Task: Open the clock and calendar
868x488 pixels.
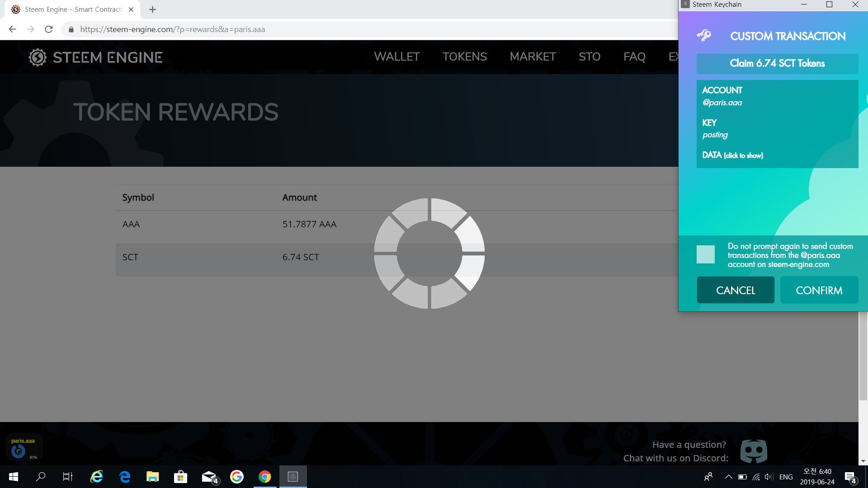Action: click(817, 477)
